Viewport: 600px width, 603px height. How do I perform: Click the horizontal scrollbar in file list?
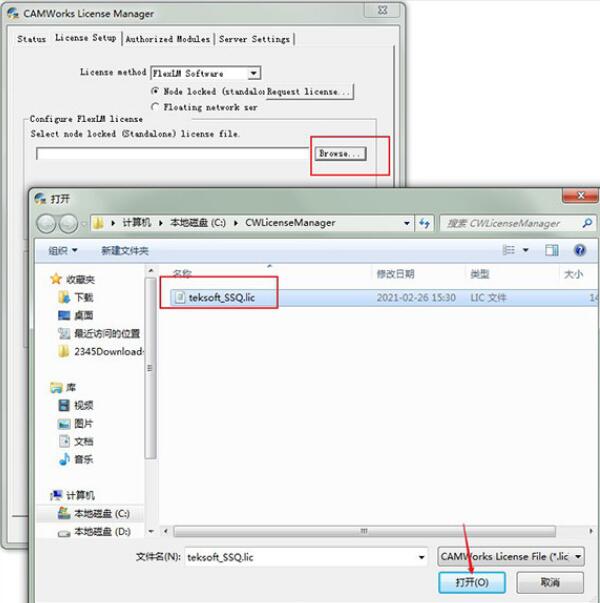[x=364, y=531]
